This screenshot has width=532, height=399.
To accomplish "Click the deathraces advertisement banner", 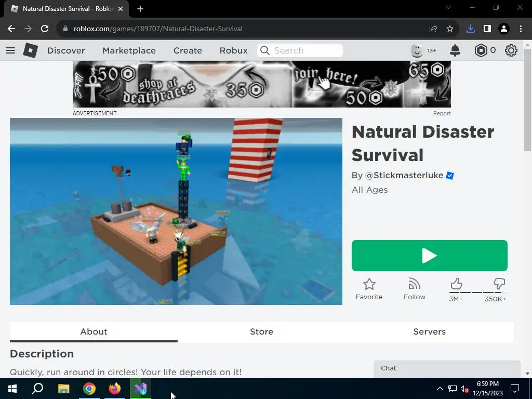I will (x=262, y=84).
